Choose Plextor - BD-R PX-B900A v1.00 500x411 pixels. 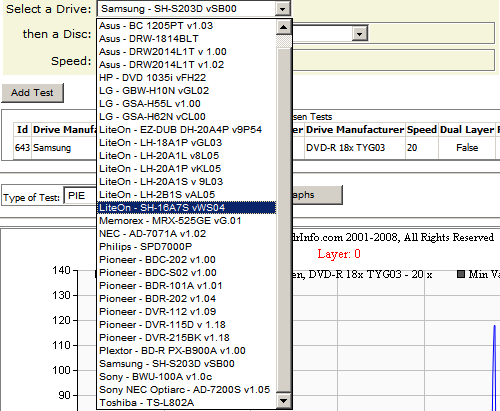[x=187, y=351]
